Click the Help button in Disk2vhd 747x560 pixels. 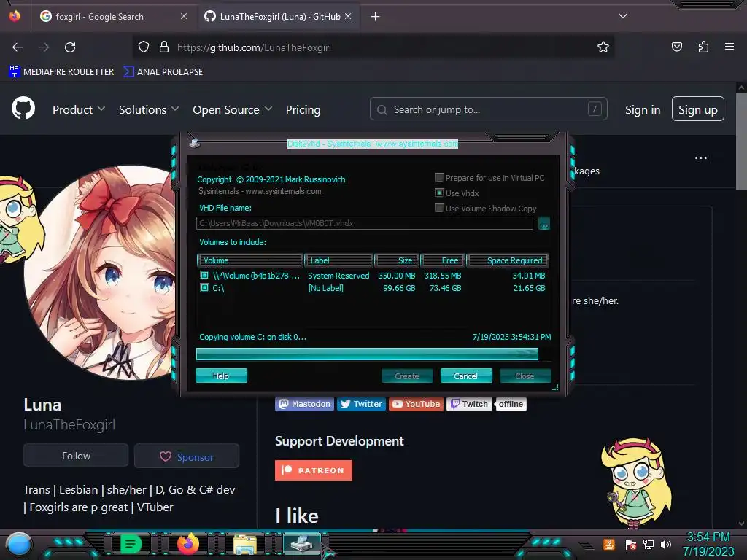(221, 376)
